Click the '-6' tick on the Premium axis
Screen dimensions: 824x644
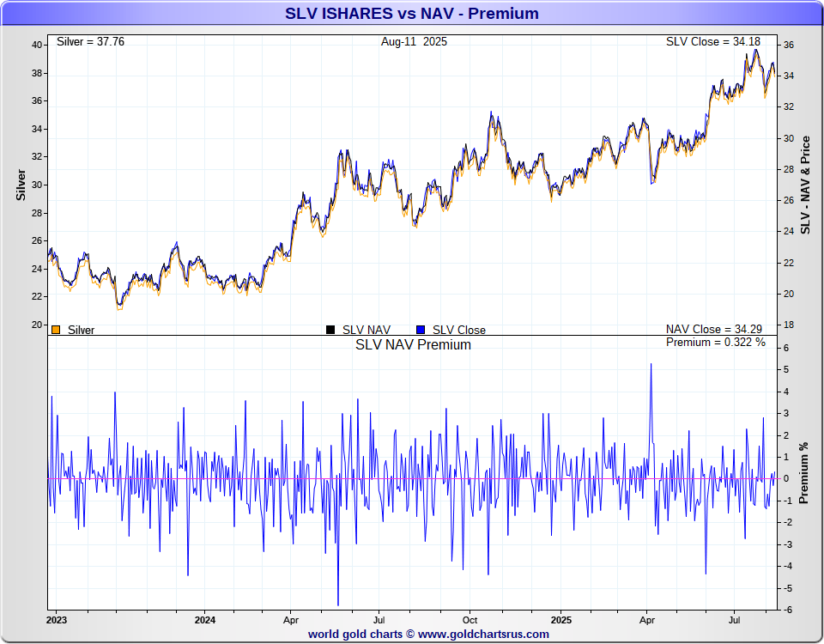click(787, 610)
